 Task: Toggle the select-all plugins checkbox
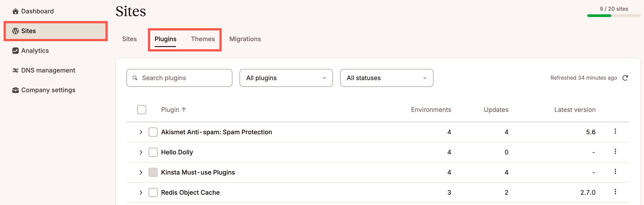pos(141,109)
